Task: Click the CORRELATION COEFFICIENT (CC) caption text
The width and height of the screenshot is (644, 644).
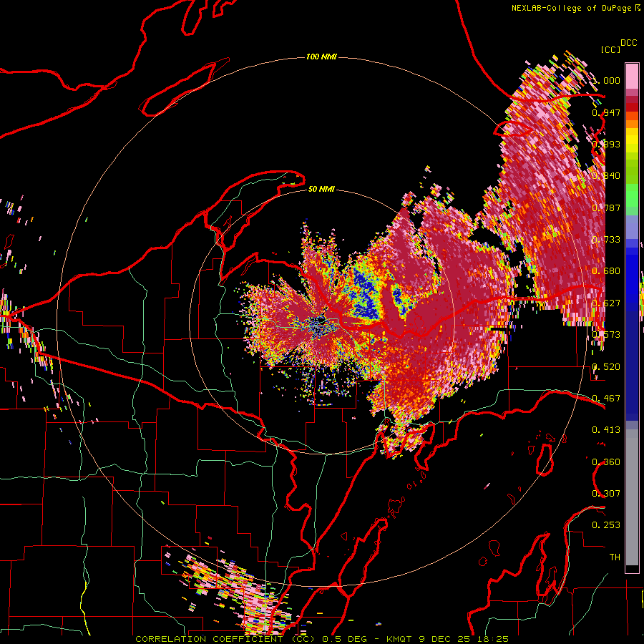Action: (225, 639)
